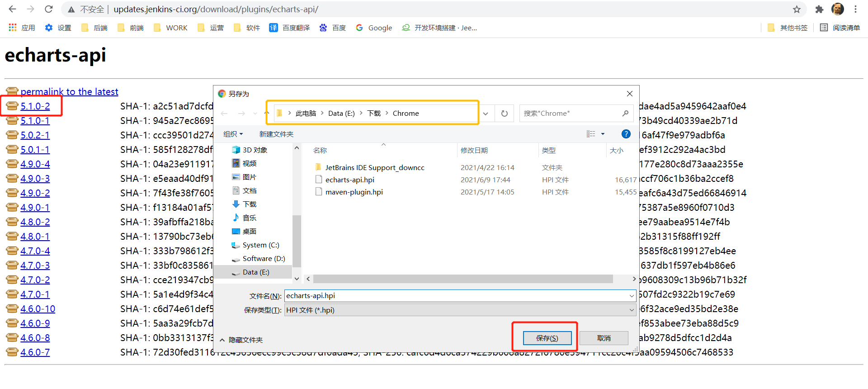Go up one folder level in dialog
Image resolution: width=868 pixels, height=389 pixels.
(x=267, y=113)
